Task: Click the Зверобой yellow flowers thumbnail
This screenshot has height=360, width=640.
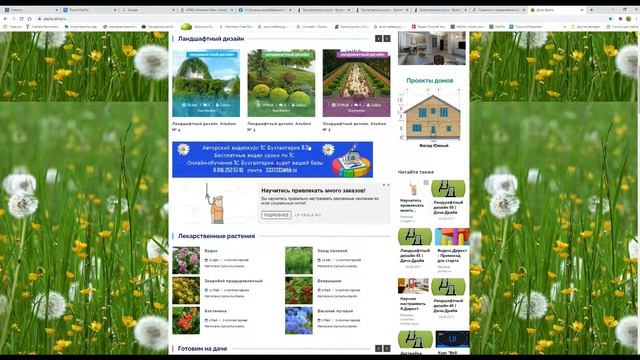Action: coord(186,291)
